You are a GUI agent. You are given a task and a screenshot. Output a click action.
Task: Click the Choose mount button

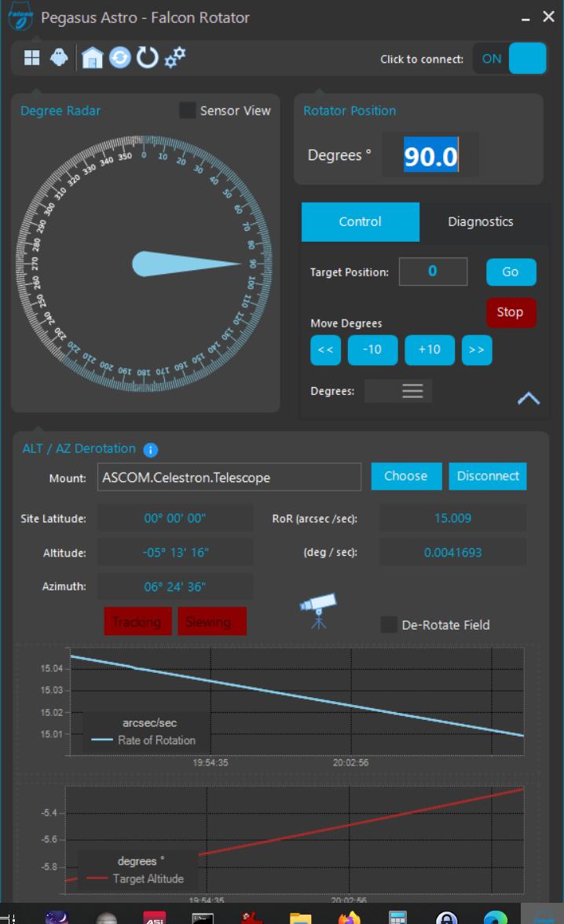(406, 477)
